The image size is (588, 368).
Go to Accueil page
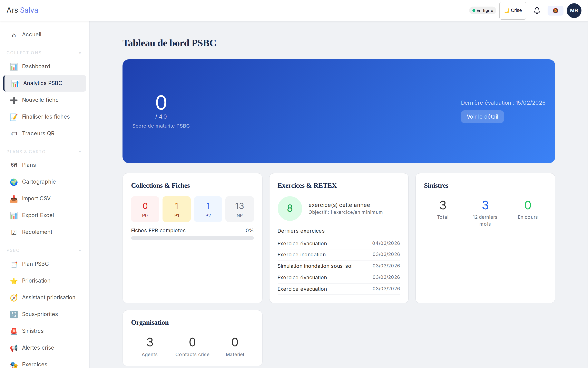tap(45, 35)
